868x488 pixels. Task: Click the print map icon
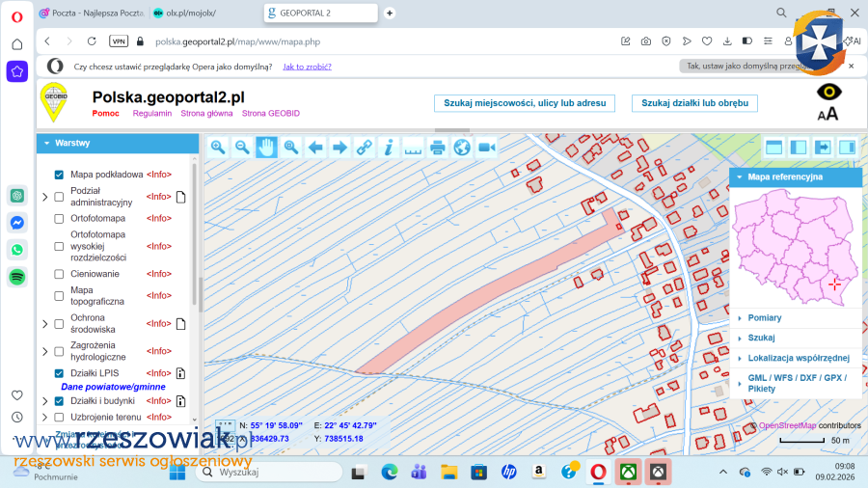point(437,148)
